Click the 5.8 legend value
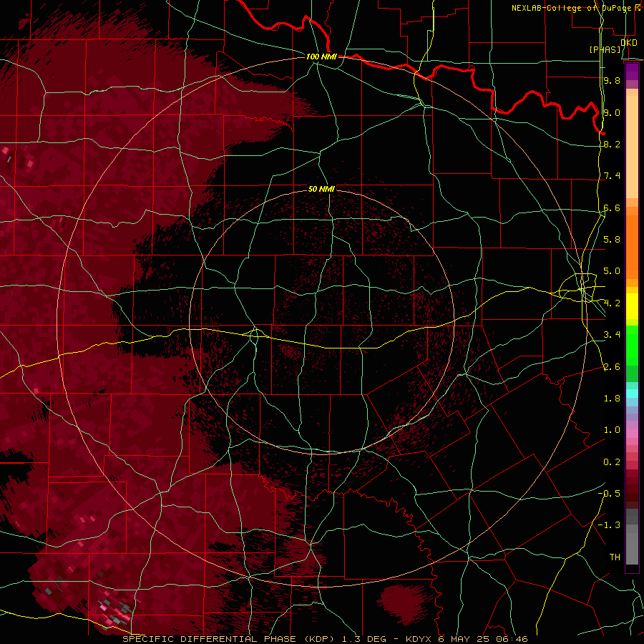 pos(612,240)
